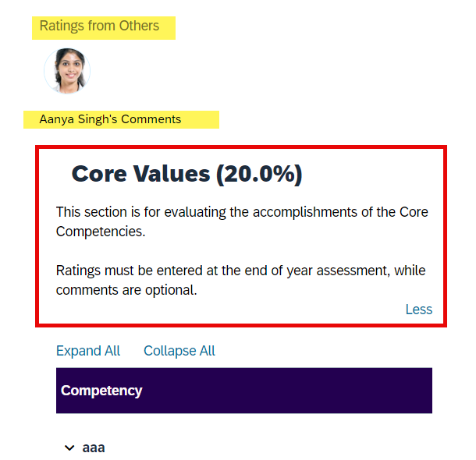Click the Ratings from Others heading

coord(99,26)
